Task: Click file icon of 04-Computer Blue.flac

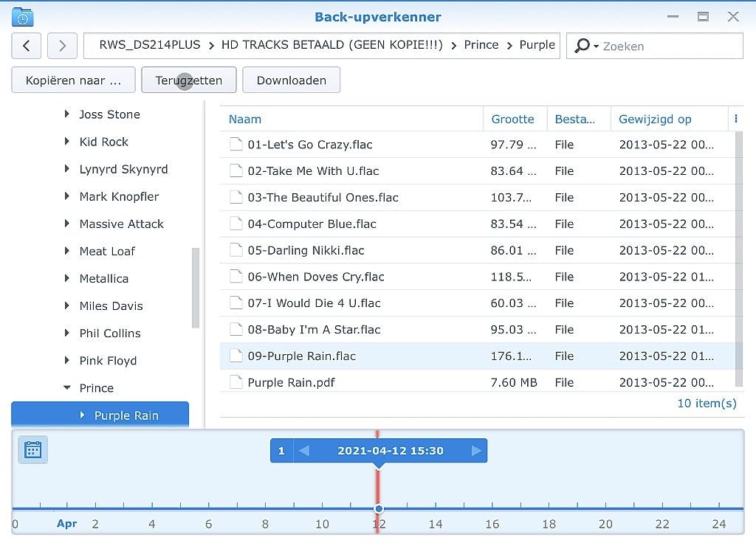Action: [x=236, y=224]
